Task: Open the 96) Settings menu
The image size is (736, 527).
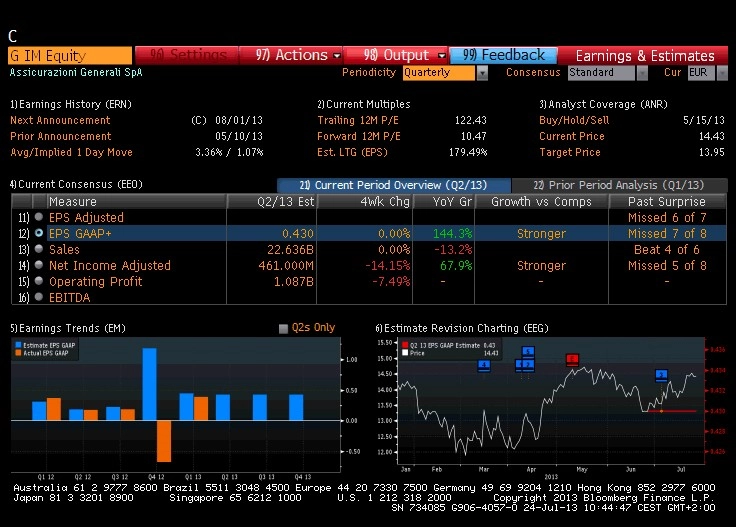Action: pyautogui.click(x=187, y=55)
